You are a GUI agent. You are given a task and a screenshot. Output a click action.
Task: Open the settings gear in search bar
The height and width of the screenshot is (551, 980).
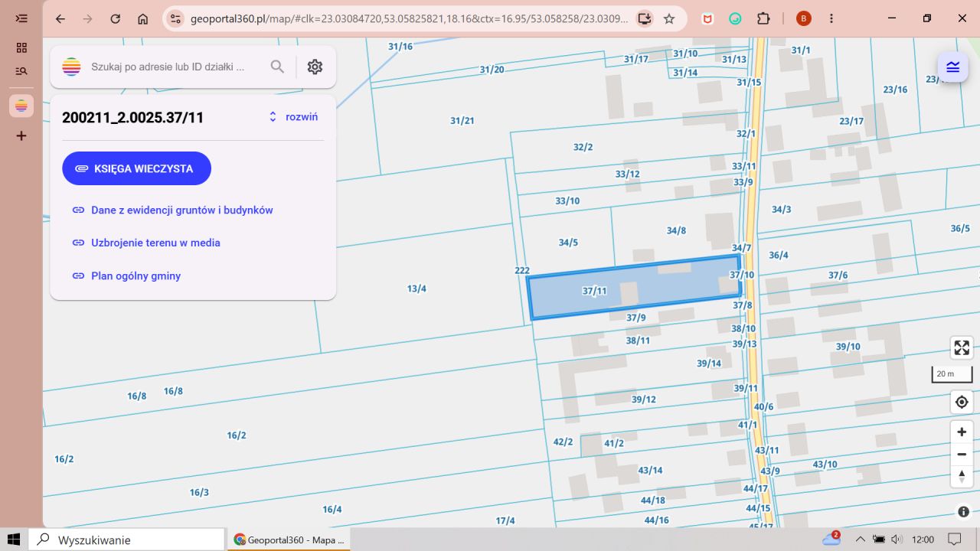[x=315, y=67]
